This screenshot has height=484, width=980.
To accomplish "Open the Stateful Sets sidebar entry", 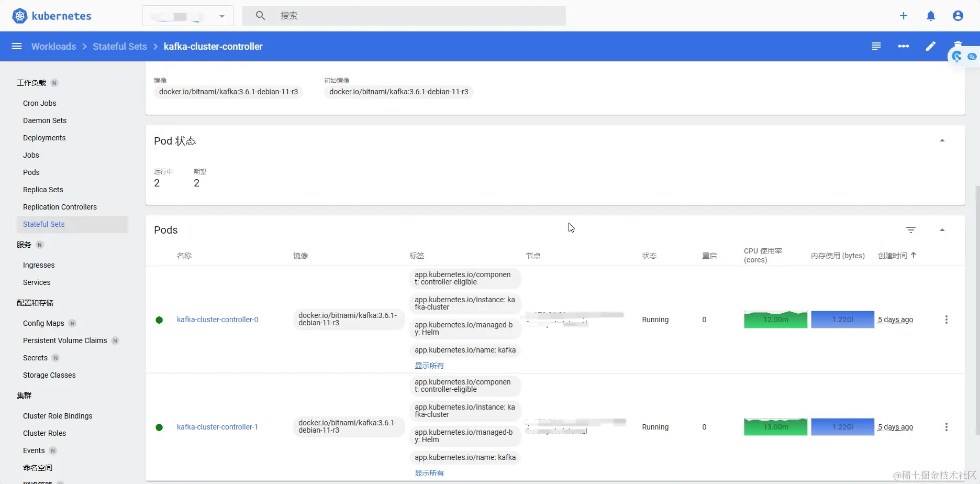I will pyautogui.click(x=44, y=224).
